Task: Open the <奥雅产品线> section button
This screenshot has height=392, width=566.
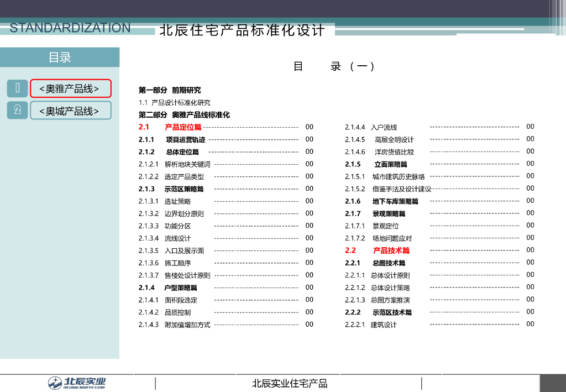Action: [70, 88]
